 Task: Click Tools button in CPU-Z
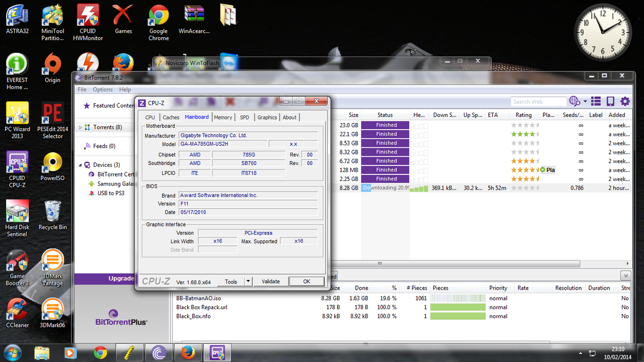click(x=231, y=282)
